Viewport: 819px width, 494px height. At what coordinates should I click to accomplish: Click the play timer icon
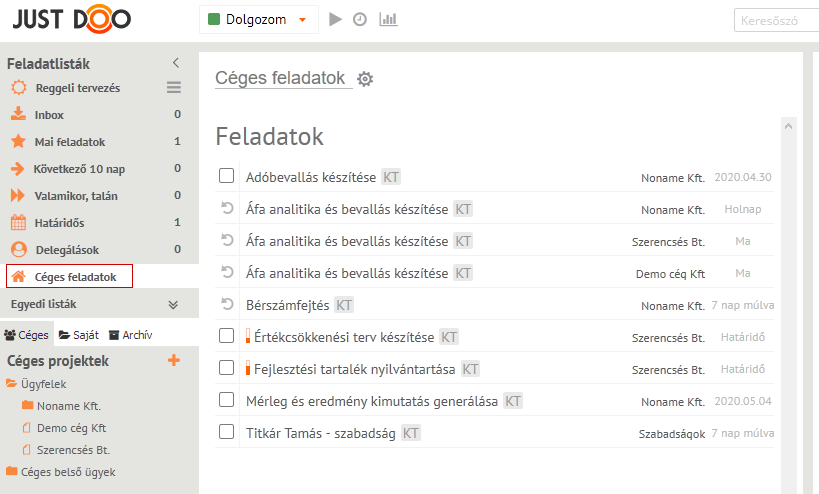click(335, 20)
